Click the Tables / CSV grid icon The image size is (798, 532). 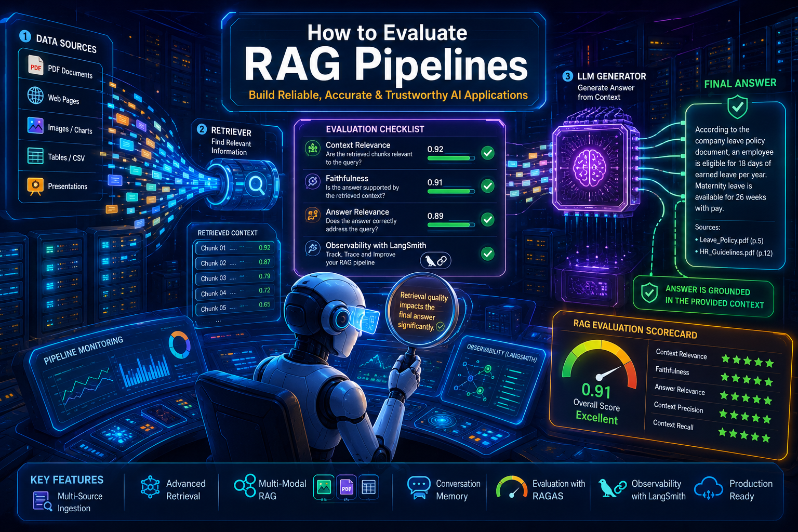click(x=35, y=155)
